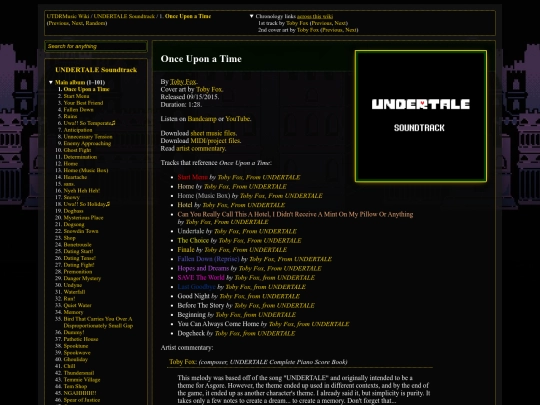The height and width of the screenshot is (405, 540).
Task: Open The Choice reference track
Action: point(193,240)
